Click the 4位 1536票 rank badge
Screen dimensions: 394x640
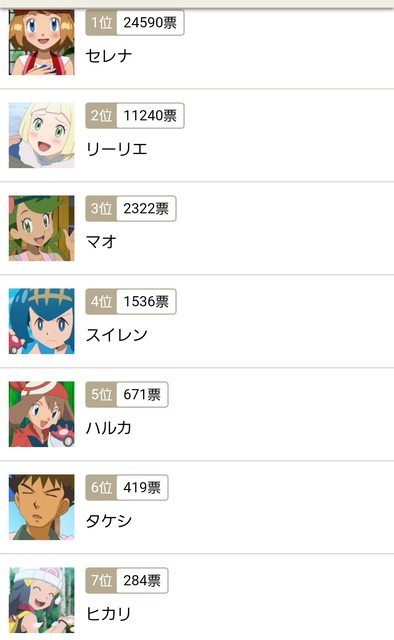pos(131,302)
